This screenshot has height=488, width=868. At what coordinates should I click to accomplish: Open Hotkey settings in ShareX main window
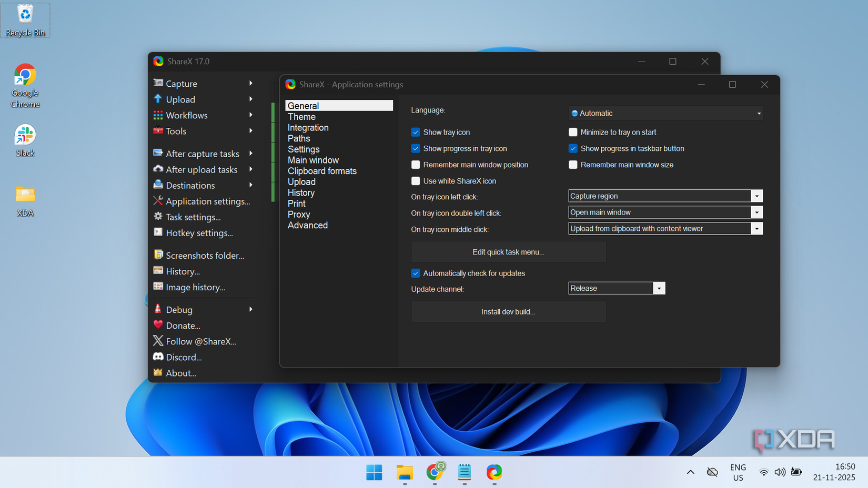(199, 232)
